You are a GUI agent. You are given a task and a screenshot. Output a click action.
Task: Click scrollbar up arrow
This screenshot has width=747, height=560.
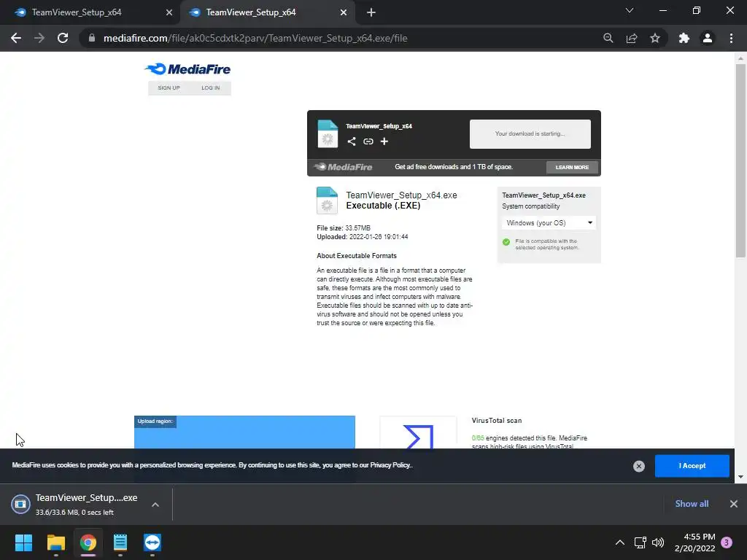[x=740, y=58]
